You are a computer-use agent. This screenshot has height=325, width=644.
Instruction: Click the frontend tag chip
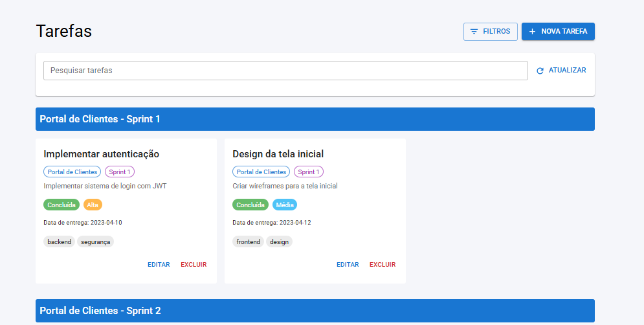point(248,241)
